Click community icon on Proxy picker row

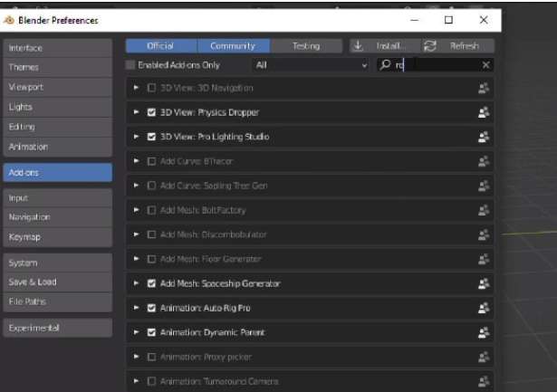click(484, 357)
